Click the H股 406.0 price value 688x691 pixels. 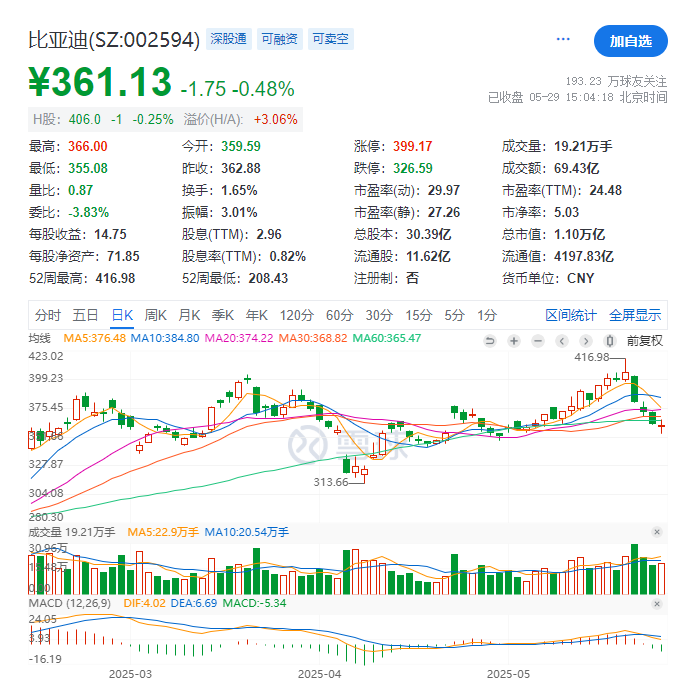(x=85, y=119)
